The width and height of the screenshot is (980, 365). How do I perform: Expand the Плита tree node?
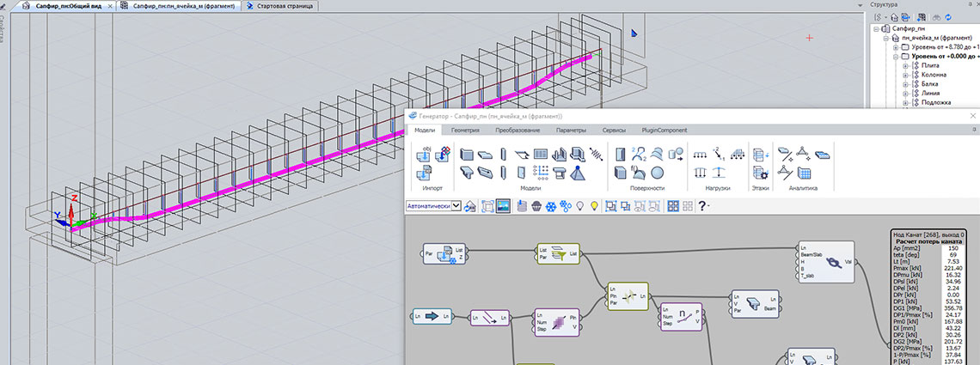pyautogui.click(x=905, y=65)
